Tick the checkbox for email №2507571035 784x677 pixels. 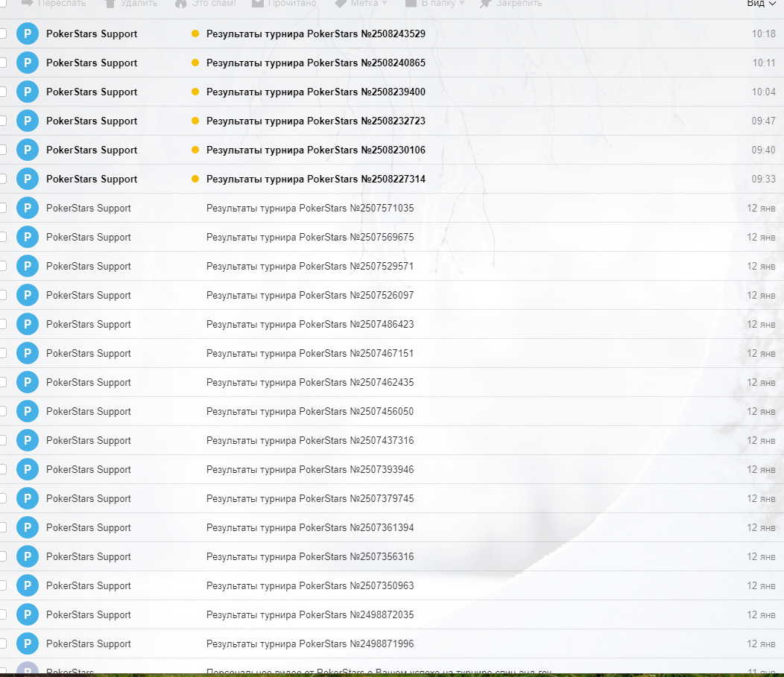pyautogui.click(x=2, y=208)
